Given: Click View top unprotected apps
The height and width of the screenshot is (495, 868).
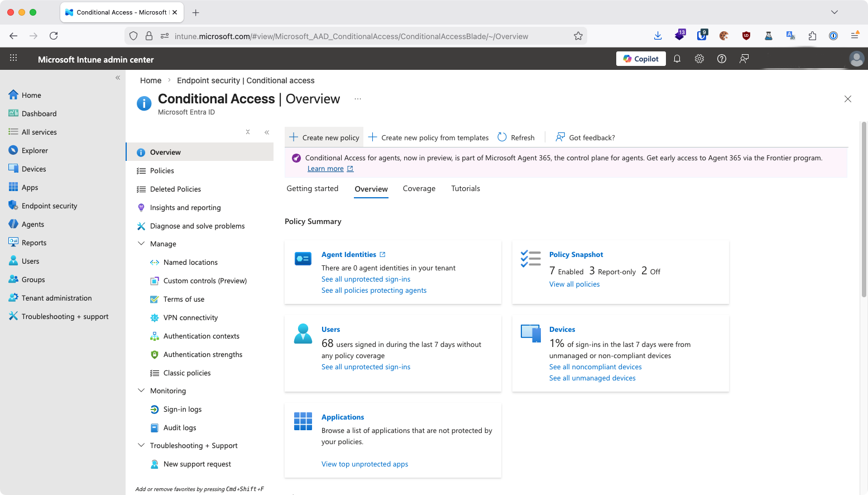Looking at the screenshot, I should pos(365,464).
